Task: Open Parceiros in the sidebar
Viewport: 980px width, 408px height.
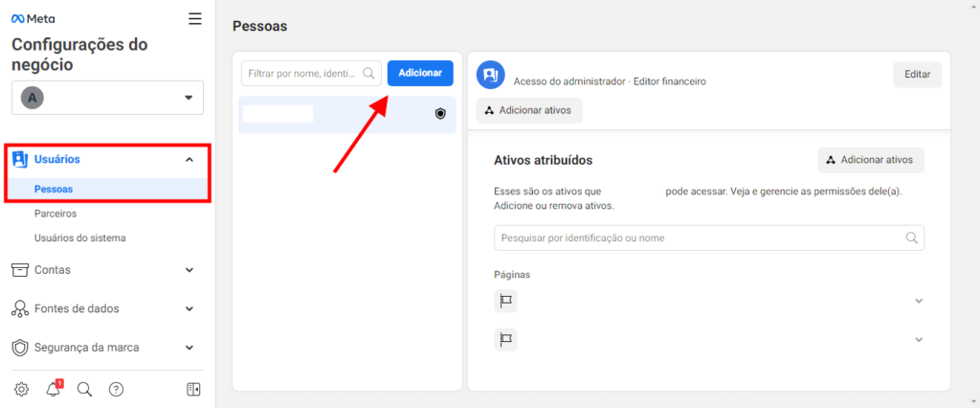Action: (x=56, y=214)
